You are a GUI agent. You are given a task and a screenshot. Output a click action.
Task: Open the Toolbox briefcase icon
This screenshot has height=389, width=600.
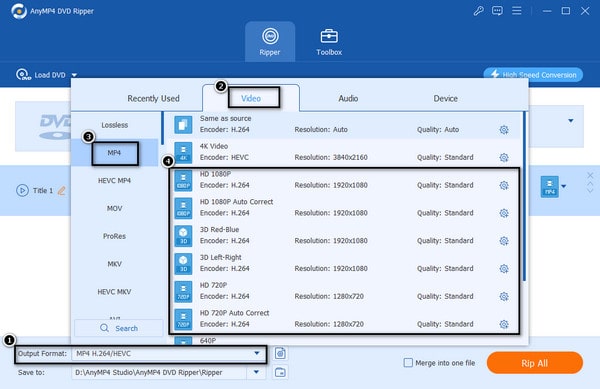click(x=329, y=36)
